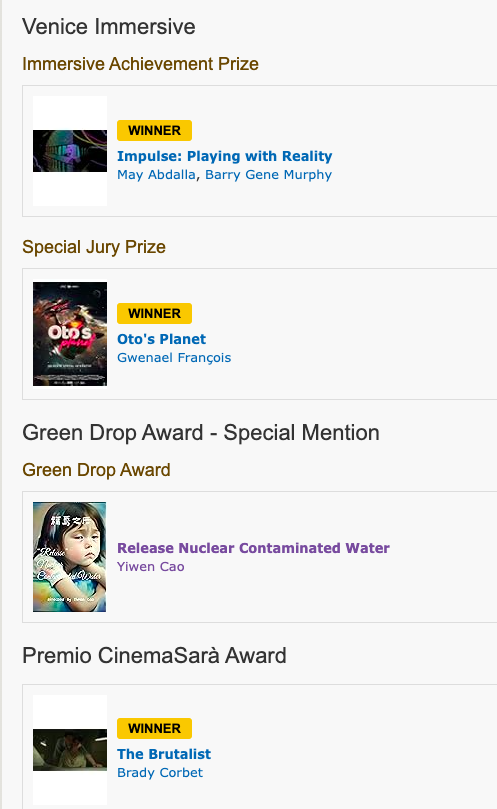Click the Release Nuclear Contaminated Water poster
The width and height of the screenshot is (497, 809).
tap(70, 557)
